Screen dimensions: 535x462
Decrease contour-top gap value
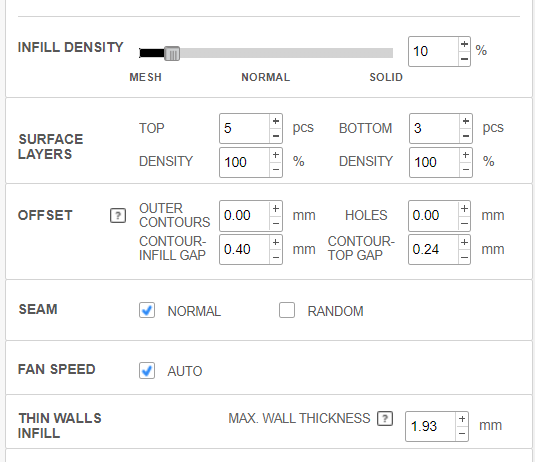pos(464,257)
